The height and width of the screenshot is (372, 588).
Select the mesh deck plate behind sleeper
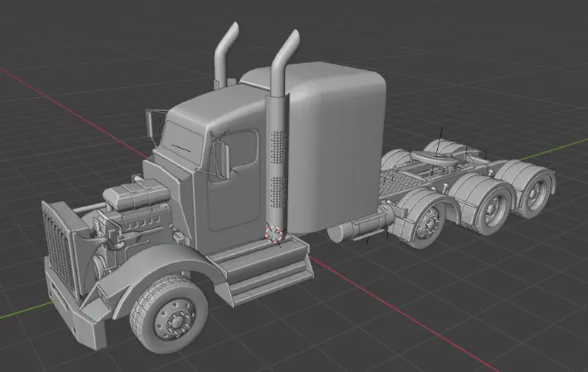[399, 184]
